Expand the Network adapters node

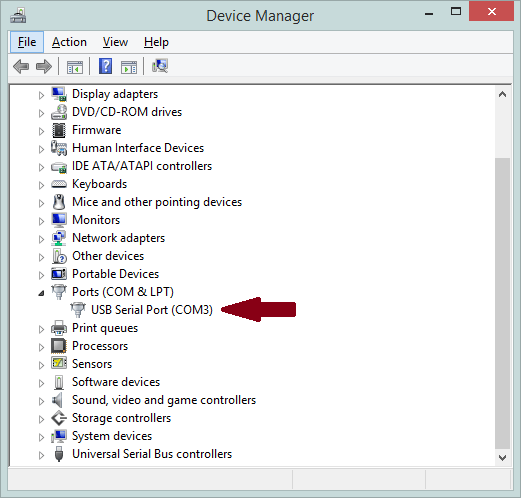click(41, 239)
